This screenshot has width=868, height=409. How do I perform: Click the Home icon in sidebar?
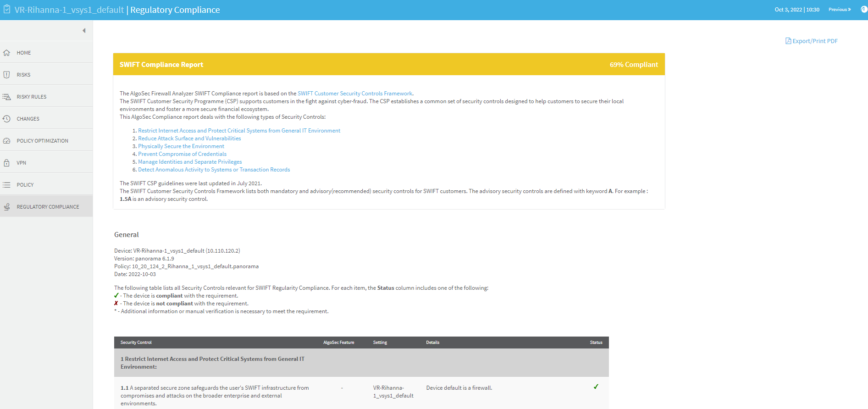tap(6, 53)
